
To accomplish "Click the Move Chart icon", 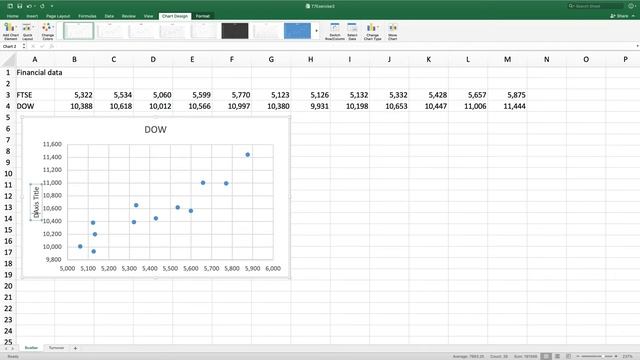I will [x=393, y=31].
